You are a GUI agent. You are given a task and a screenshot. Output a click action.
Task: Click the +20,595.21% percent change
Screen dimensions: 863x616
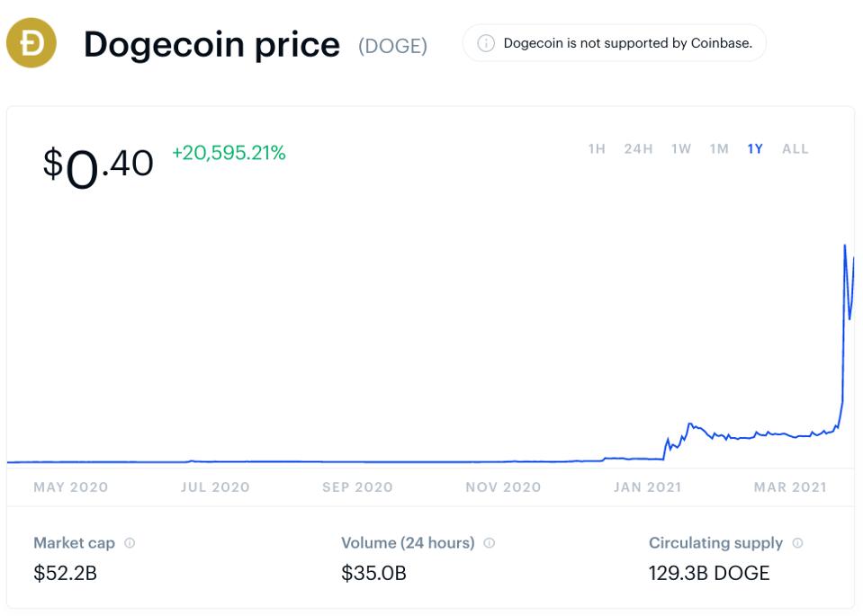coord(229,154)
